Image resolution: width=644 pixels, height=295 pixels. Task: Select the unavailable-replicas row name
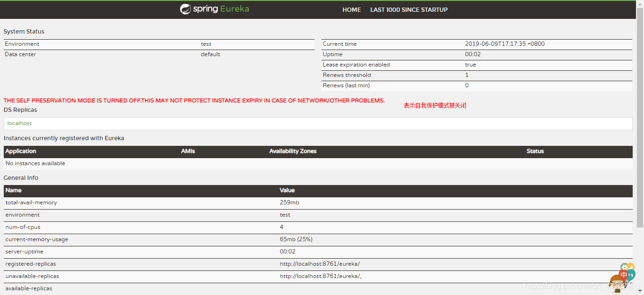[33, 276]
